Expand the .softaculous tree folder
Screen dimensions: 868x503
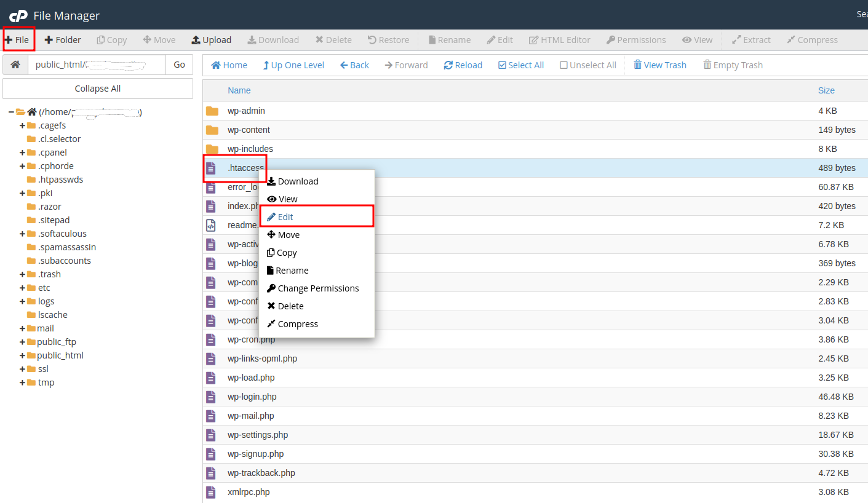[x=22, y=234]
